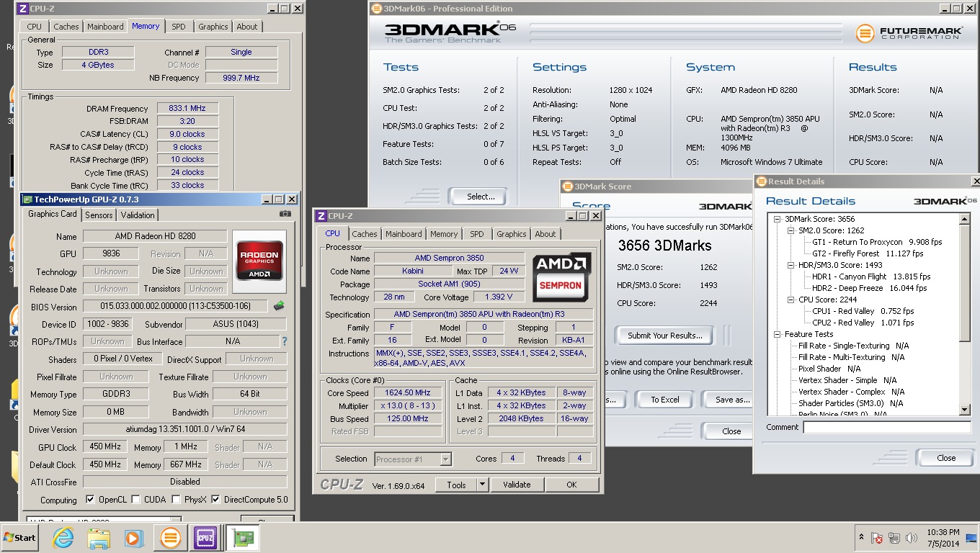Switch to Caches tab in front CPU-Z
Screen dimensions: 980x553
(365, 234)
